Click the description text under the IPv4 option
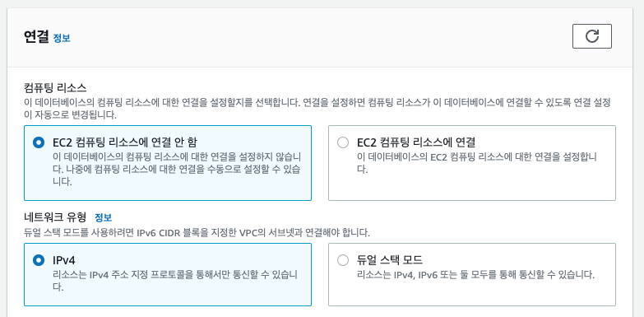This screenshot has width=644, height=317. coord(175,281)
